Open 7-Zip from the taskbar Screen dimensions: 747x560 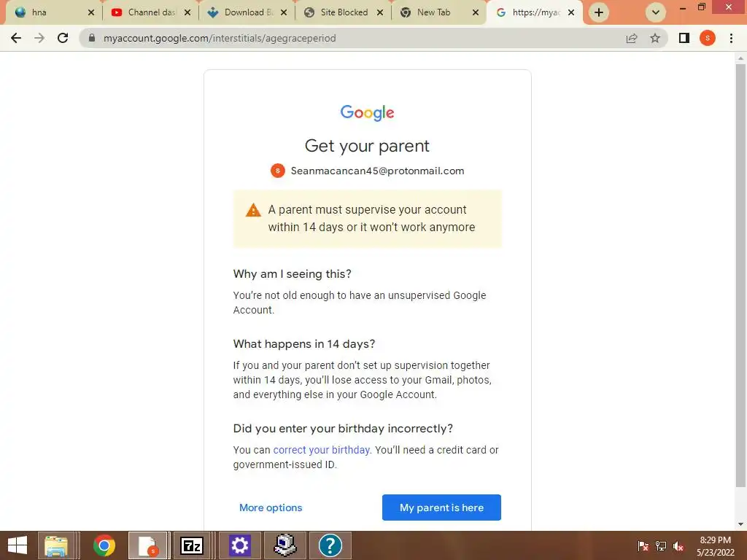pyautogui.click(x=192, y=545)
